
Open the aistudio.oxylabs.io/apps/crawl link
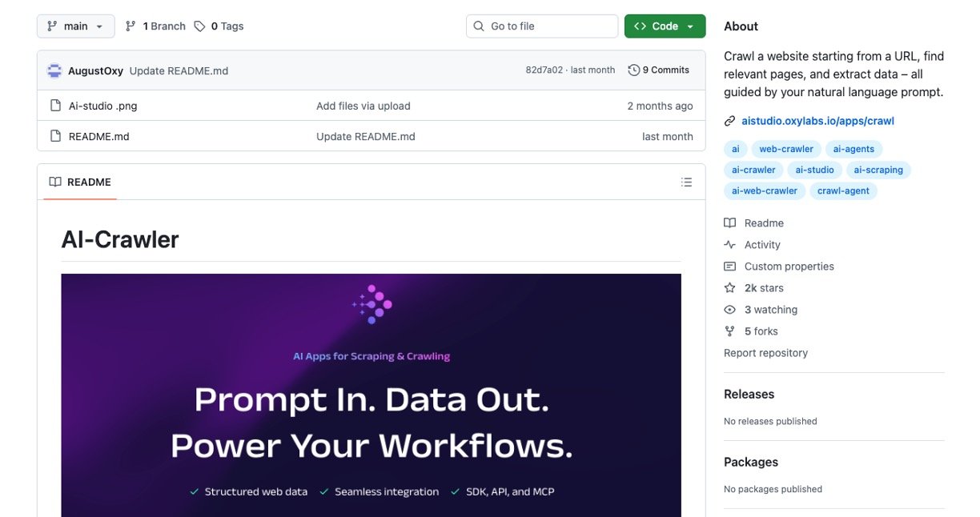point(819,121)
